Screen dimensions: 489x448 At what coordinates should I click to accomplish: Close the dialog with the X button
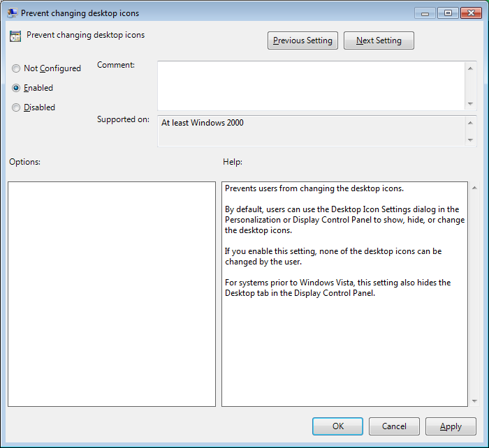point(471,13)
